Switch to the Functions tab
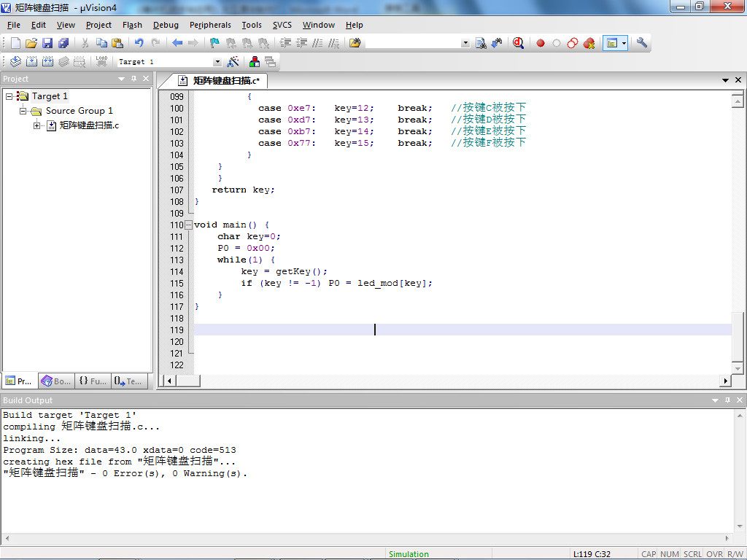This screenshot has height=560, width=747. (x=92, y=381)
